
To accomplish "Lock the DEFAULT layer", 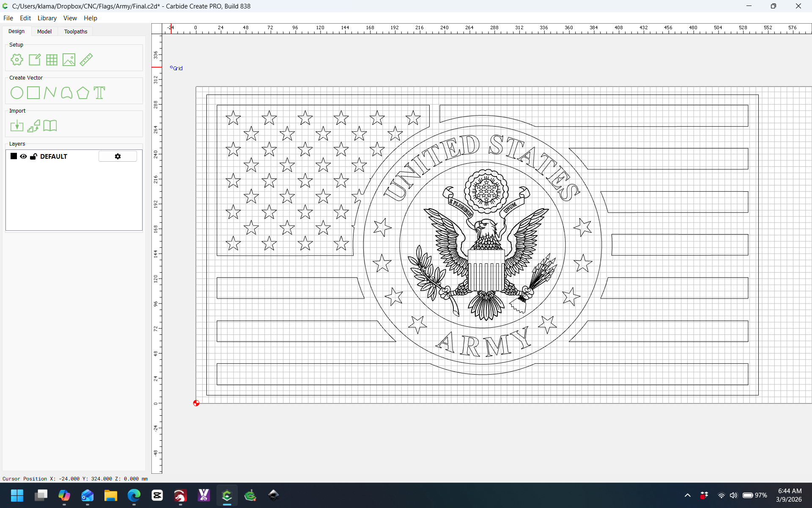I will [x=33, y=156].
